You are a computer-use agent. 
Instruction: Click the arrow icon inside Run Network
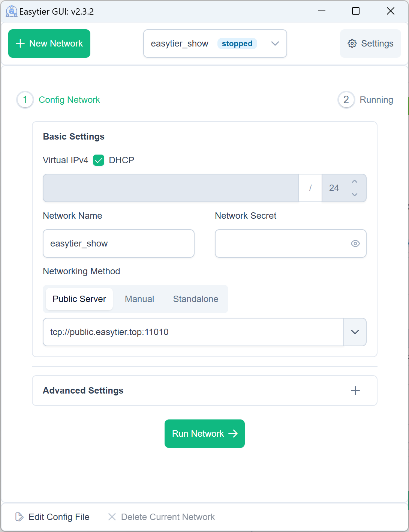point(232,434)
